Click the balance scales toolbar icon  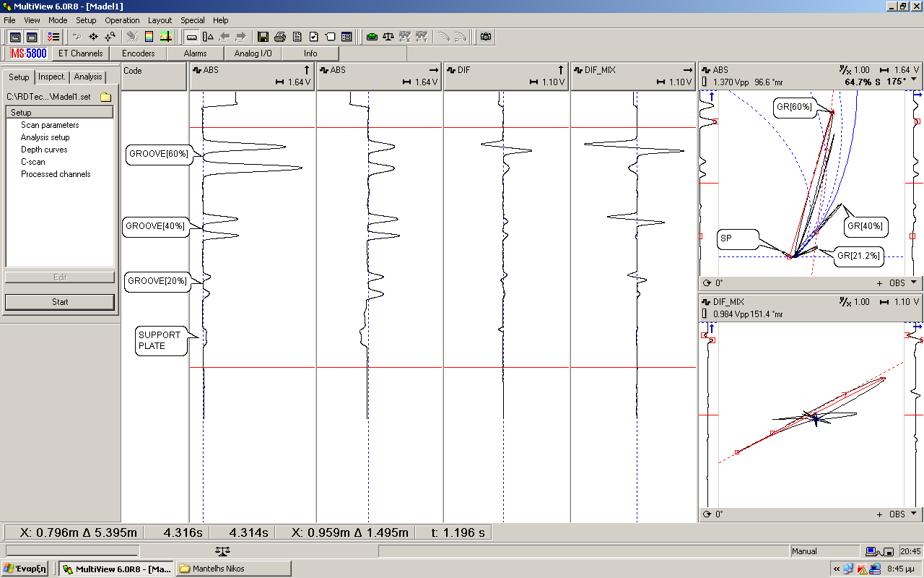tap(388, 37)
